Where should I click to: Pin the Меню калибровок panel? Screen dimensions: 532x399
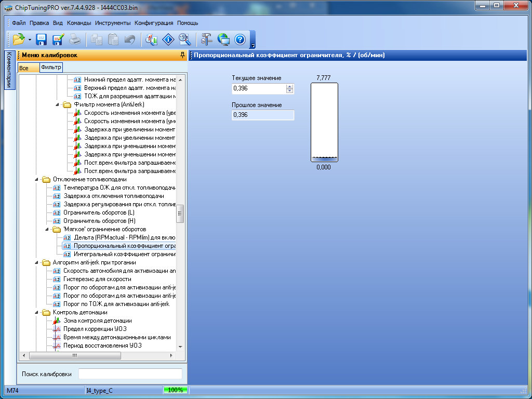pos(182,55)
